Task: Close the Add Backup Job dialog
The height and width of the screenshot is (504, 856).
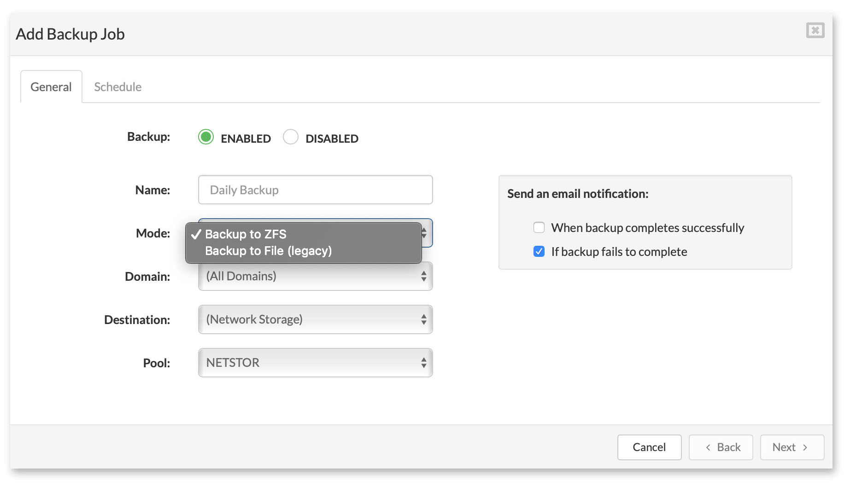Action: (815, 31)
